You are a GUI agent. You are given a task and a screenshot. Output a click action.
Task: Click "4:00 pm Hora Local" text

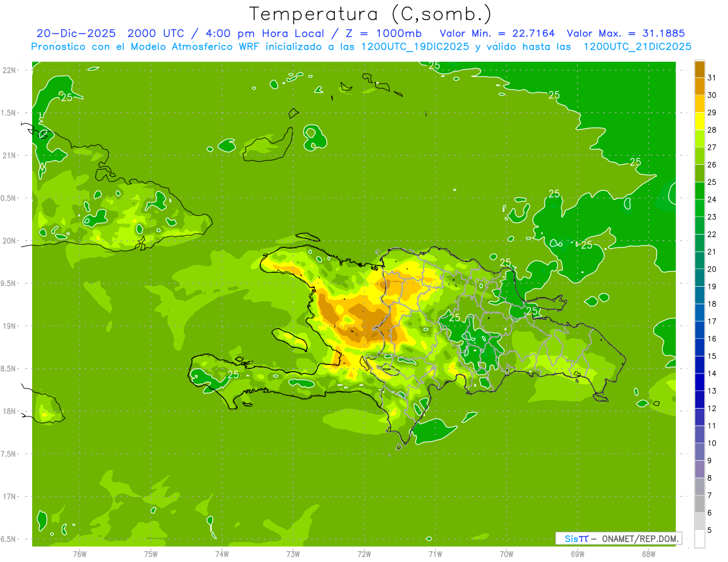263,33
